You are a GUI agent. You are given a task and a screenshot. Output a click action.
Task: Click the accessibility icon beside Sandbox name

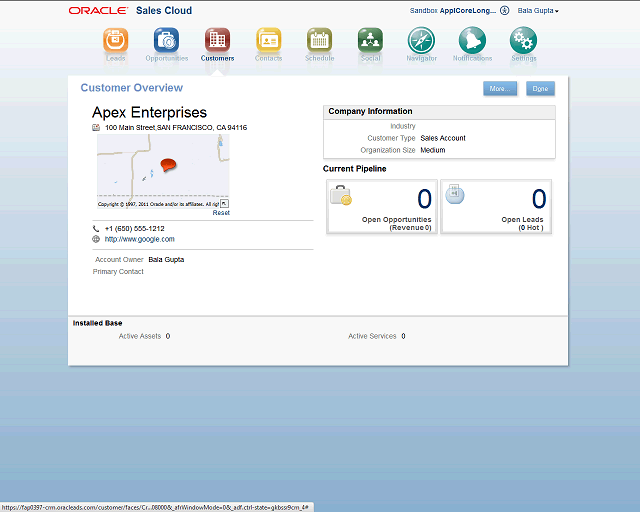[504, 11]
